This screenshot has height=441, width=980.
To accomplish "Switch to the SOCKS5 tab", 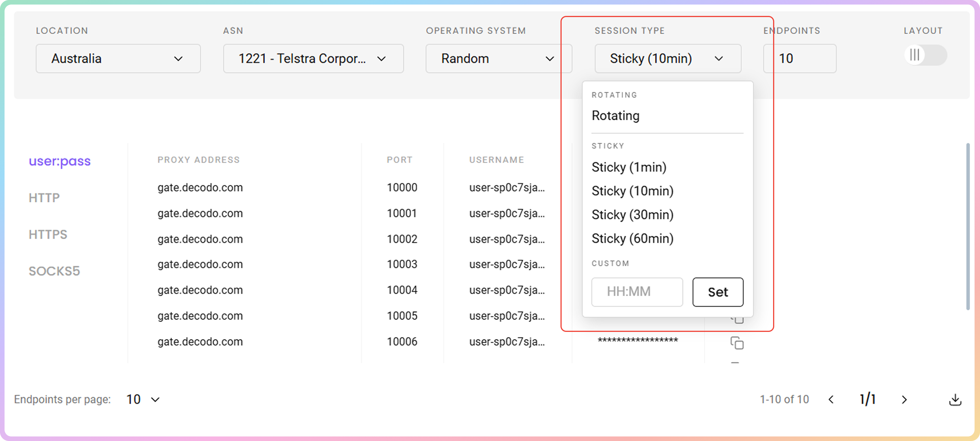I will point(54,271).
